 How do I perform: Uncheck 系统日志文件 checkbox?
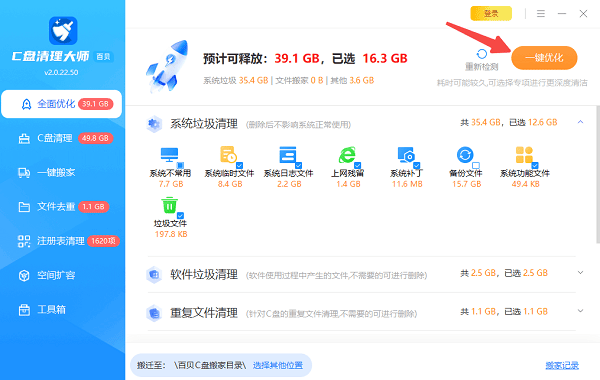298,166
